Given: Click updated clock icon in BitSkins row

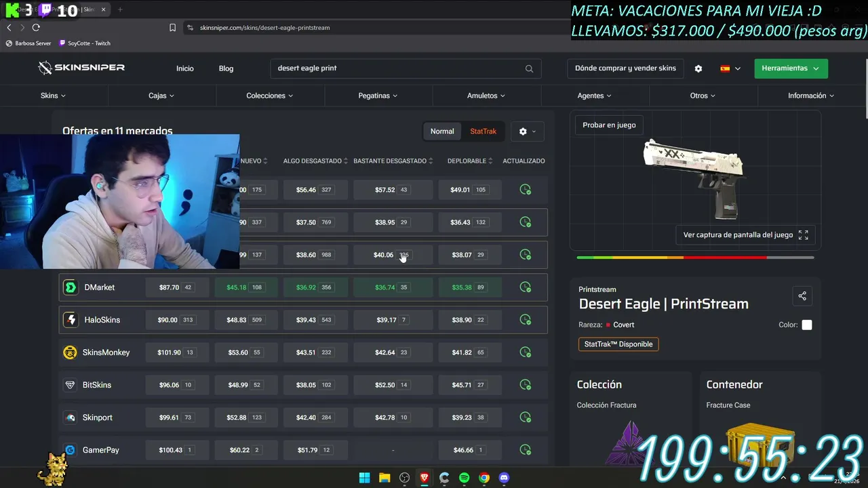Looking at the screenshot, I should pyautogui.click(x=525, y=385).
